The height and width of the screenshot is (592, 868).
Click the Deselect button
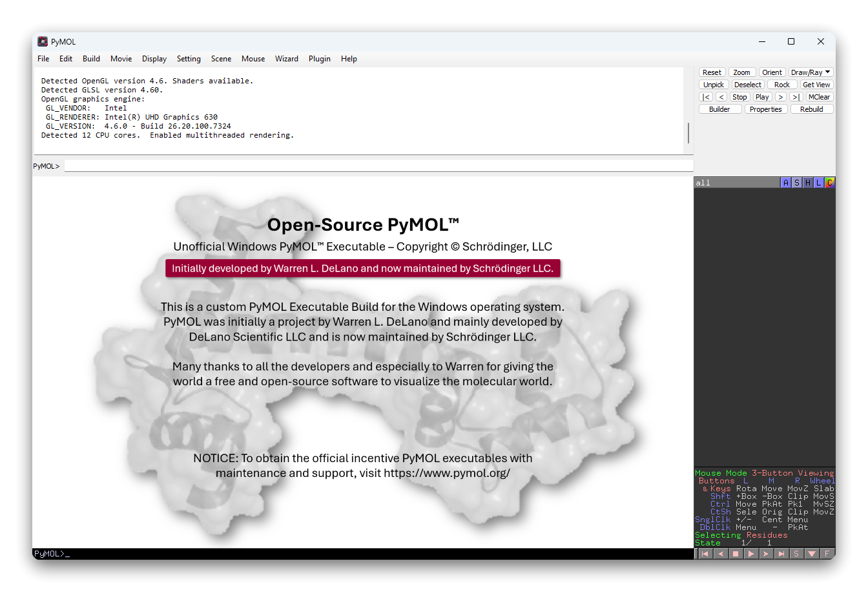click(748, 85)
